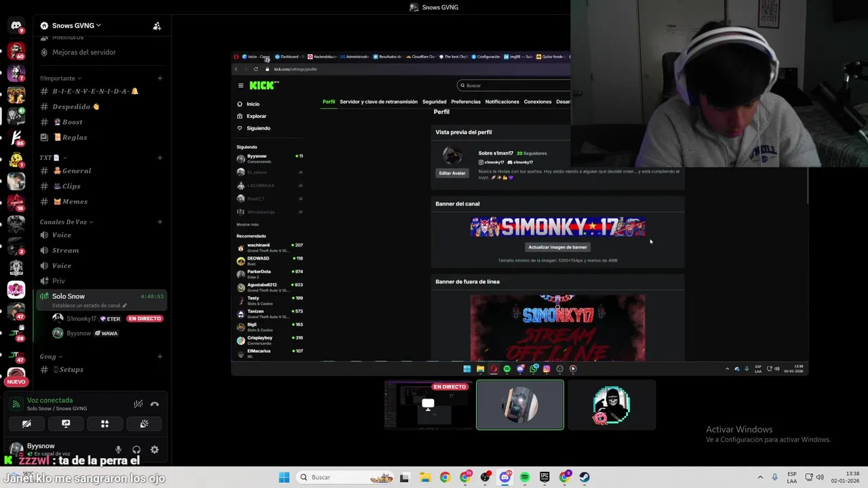The width and height of the screenshot is (868, 488).
Task: Turn on camera in voice panel
Action: 26,424
